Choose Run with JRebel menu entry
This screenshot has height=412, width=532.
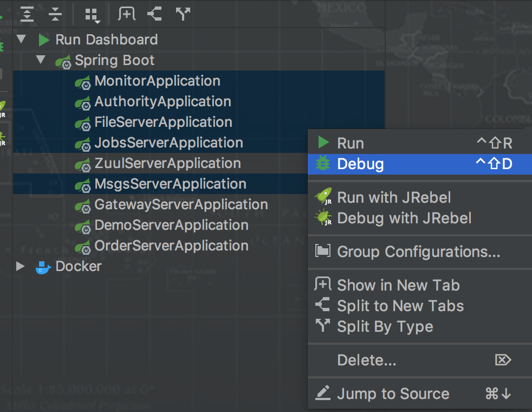[420, 197]
